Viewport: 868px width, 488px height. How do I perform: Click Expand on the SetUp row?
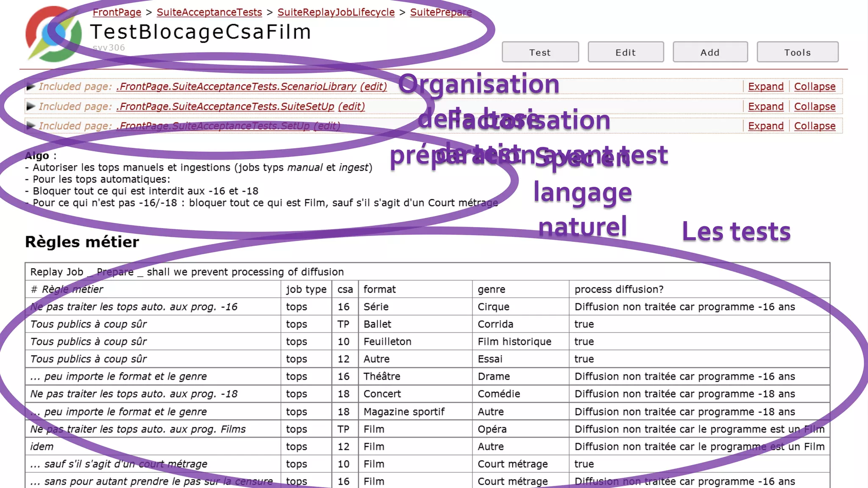(766, 126)
